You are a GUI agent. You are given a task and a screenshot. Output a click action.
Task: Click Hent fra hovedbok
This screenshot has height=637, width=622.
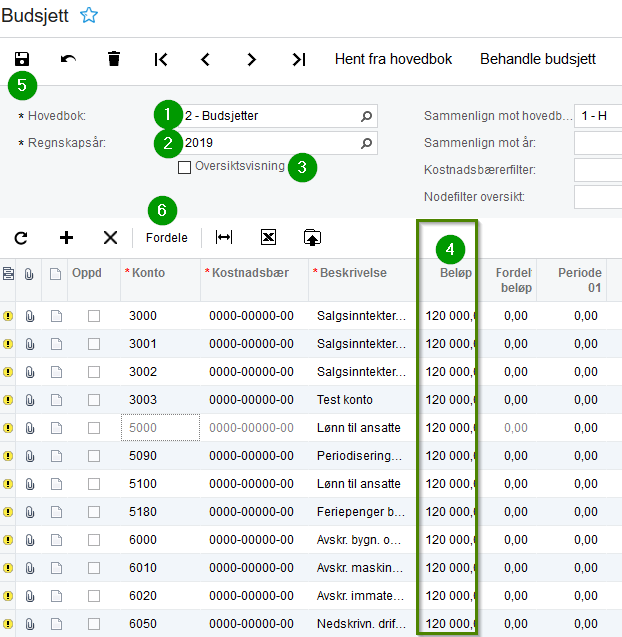point(393,59)
